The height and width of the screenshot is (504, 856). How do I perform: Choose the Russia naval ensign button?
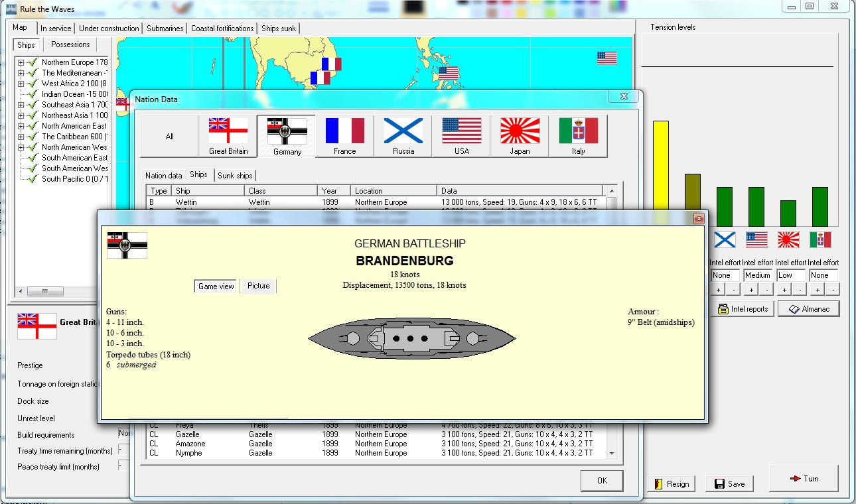point(403,136)
